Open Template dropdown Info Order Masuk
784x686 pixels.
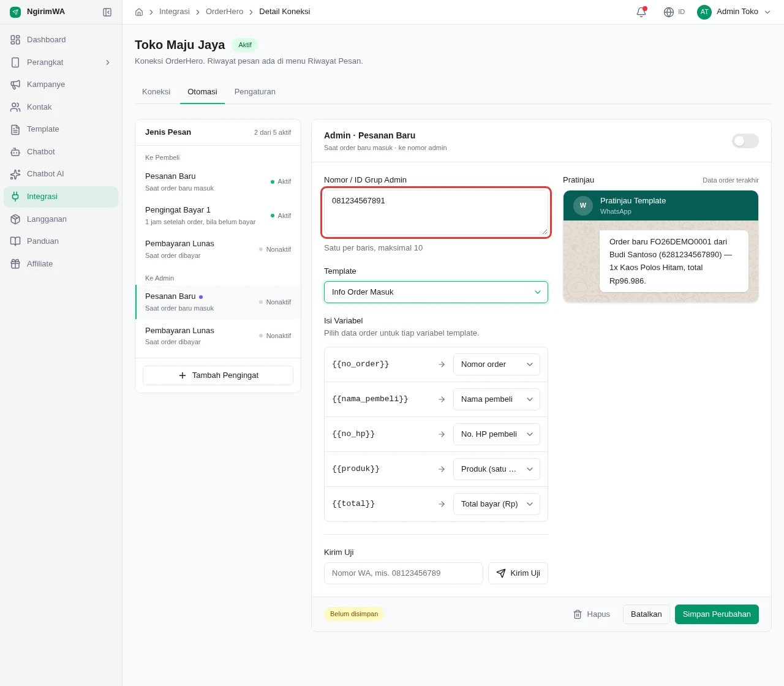(436, 292)
